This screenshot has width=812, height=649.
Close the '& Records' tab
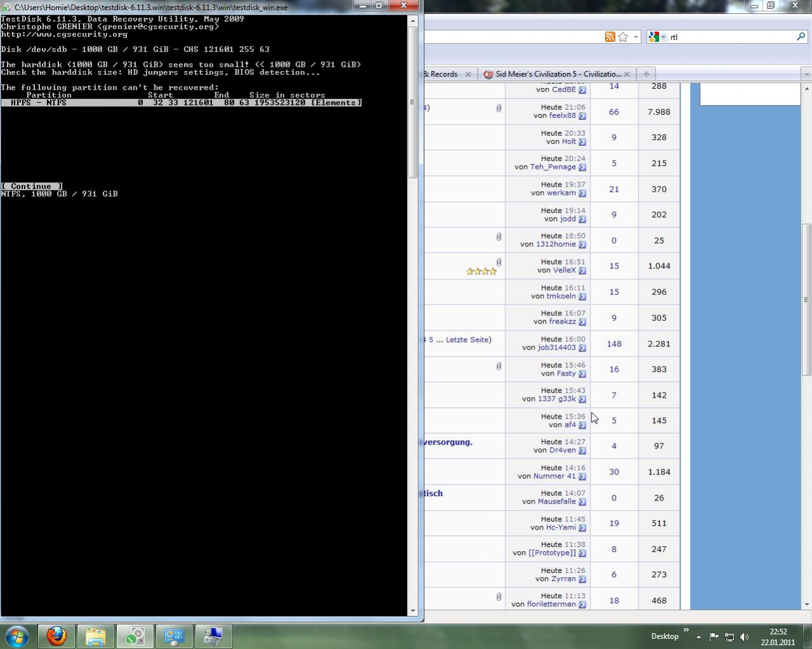[x=468, y=74]
